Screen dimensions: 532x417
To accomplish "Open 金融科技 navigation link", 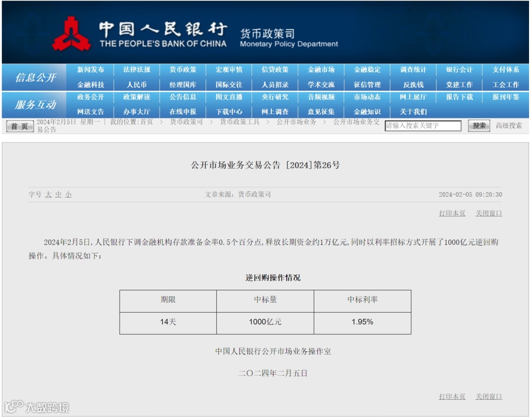I will point(91,85).
